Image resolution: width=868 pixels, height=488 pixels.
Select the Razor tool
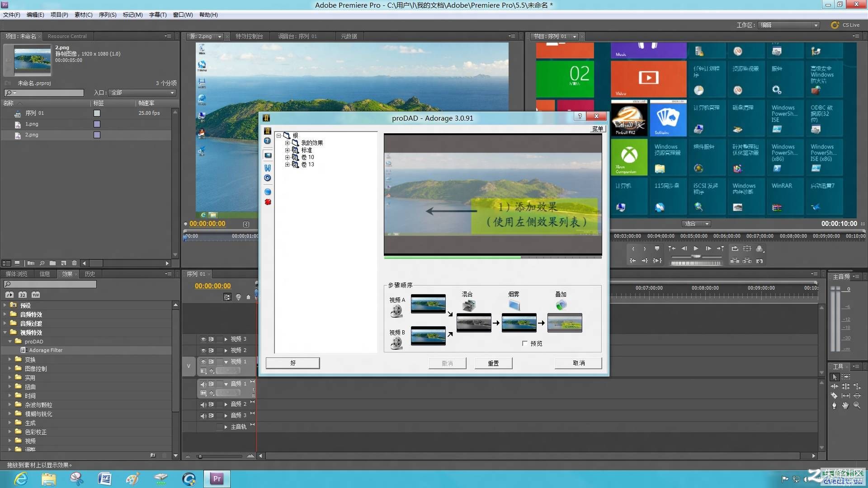pos(835,396)
